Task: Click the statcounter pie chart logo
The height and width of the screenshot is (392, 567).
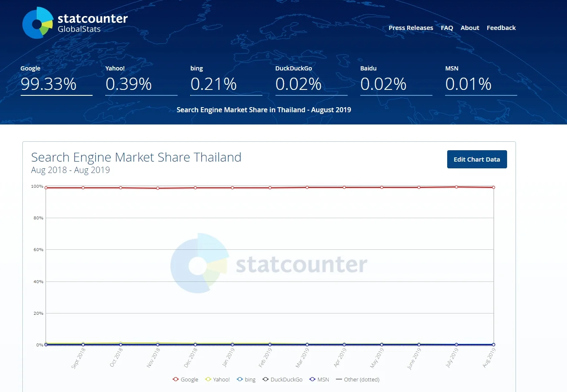Action: pos(38,23)
